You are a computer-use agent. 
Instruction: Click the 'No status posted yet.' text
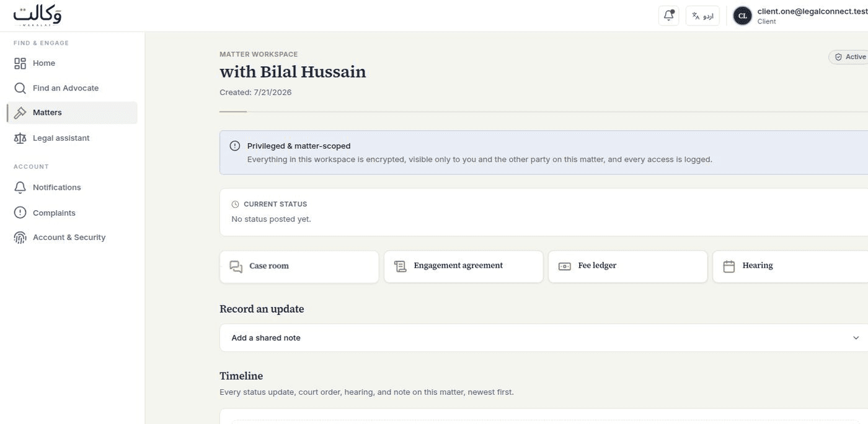[x=271, y=219]
